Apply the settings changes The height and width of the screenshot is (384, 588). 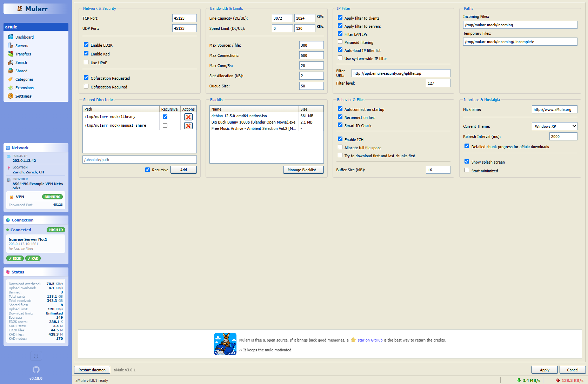click(544, 370)
